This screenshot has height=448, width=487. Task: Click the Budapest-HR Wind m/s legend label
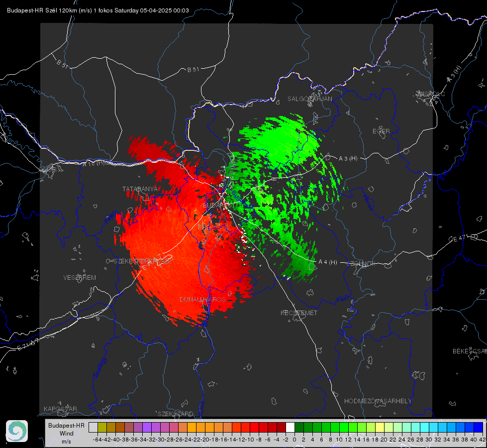coord(66,433)
